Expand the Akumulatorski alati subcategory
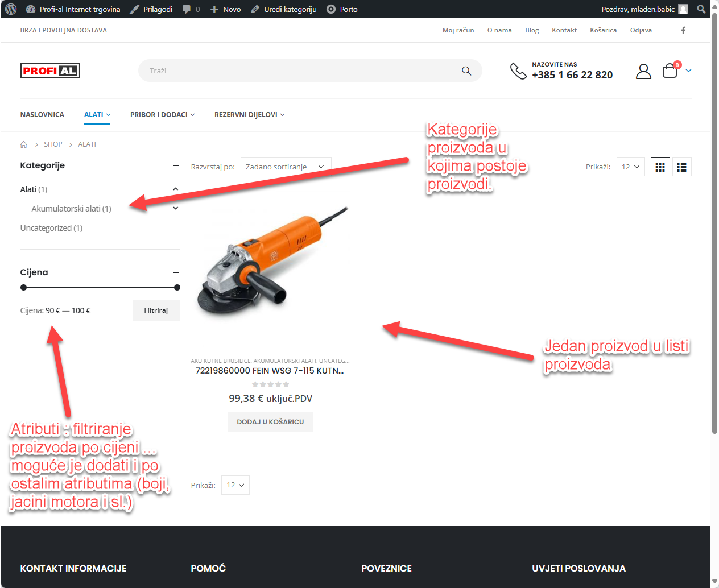719x588 pixels. pyautogui.click(x=176, y=208)
